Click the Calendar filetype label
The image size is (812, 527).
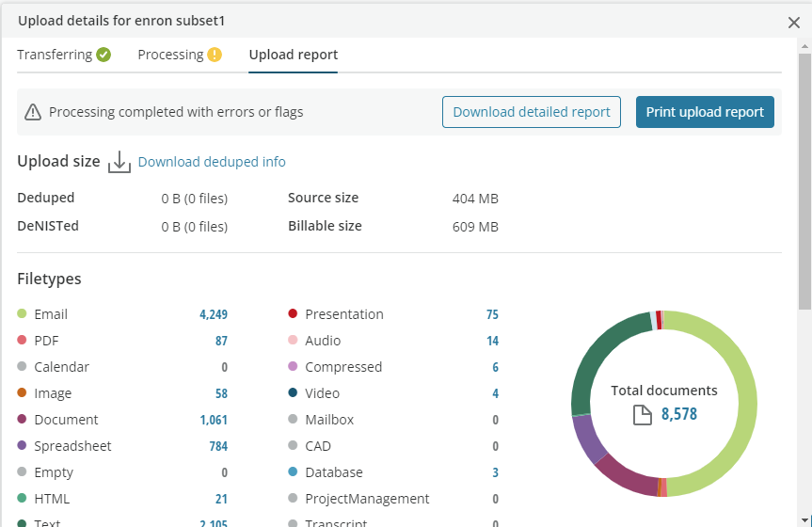point(61,367)
